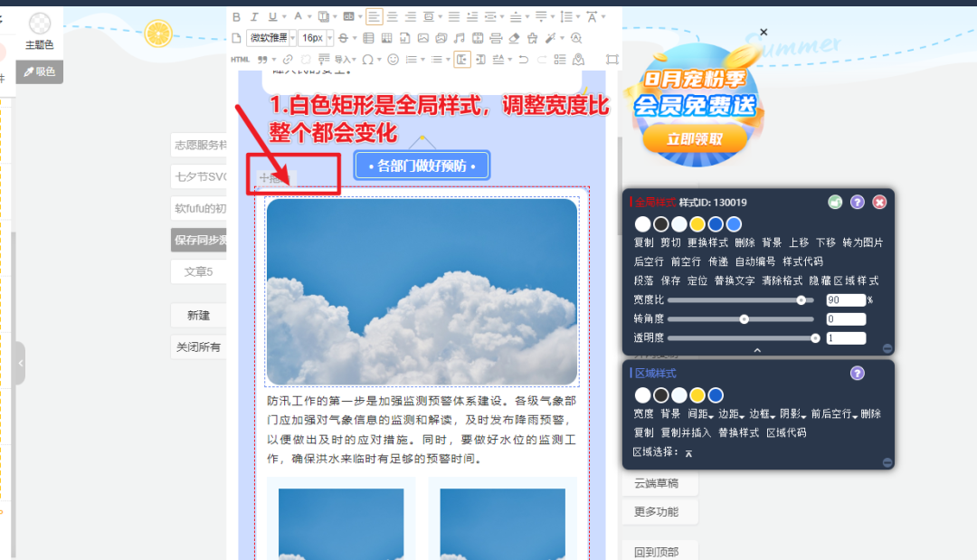This screenshot has height=560, width=977.
Task: Insert horizontal divider line icon
Action: pos(496,38)
